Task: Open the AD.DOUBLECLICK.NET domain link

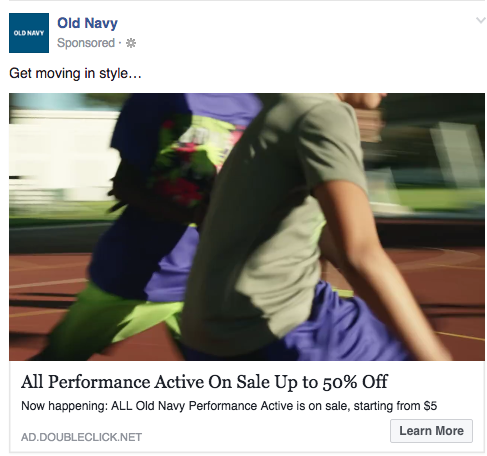Action: 81,437
